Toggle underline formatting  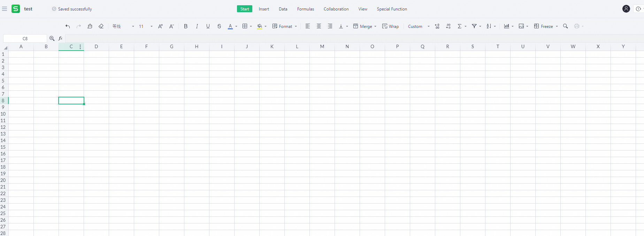coord(208,26)
